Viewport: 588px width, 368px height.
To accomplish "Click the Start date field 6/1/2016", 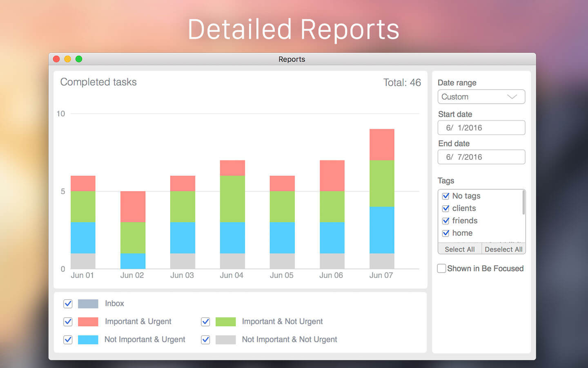I will coord(481,128).
